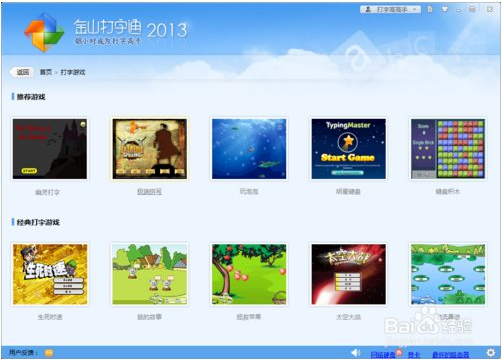The width and height of the screenshot is (502, 360).
Task: Click the 生死时速 label below thumbnail
Action: [50, 317]
